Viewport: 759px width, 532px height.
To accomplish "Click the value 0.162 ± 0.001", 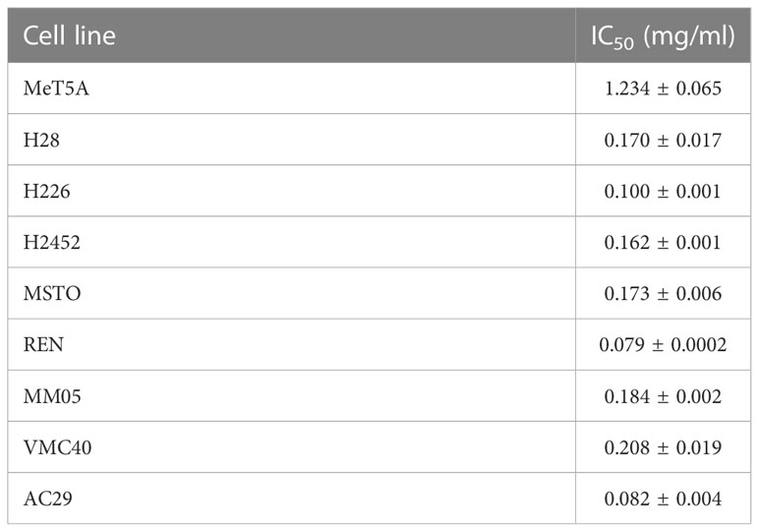I will tap(663, 243).
